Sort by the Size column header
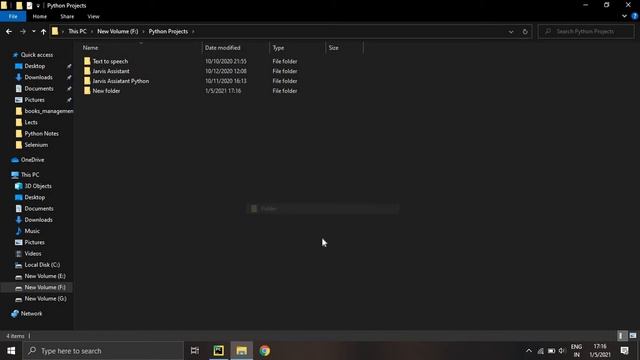This screenshot has width=640, height=360. tap(333, 48)
